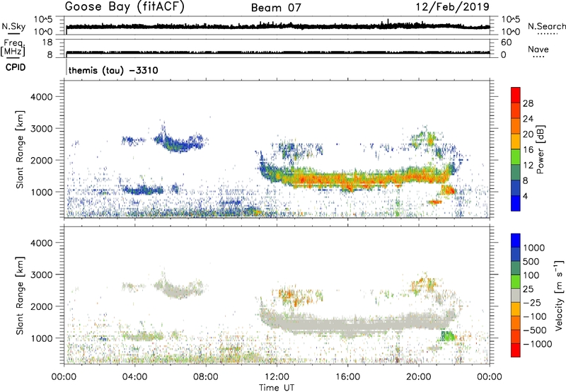Click the left '10^5' noise axis value

pos(43,20)
